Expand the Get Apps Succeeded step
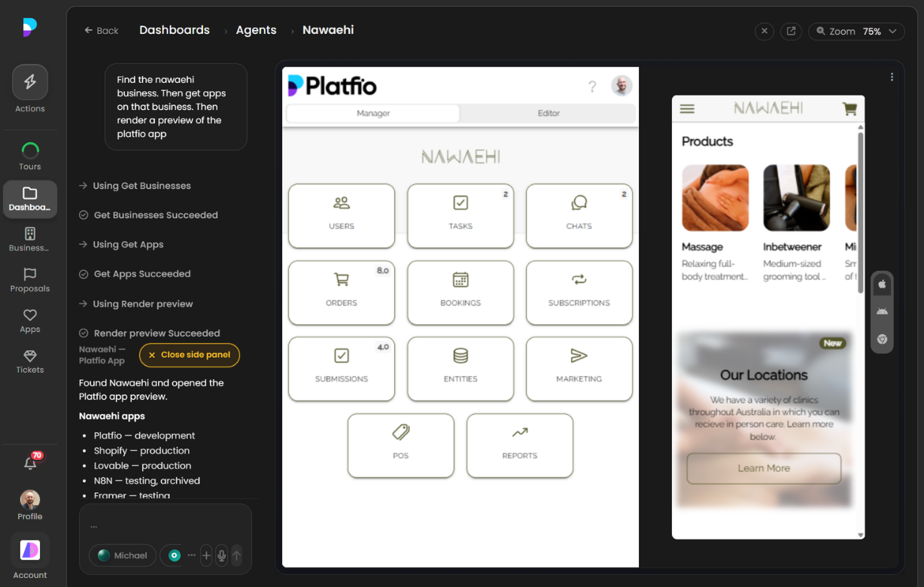The height and width of the screenshot is (587, 924). (x=135, y=274)
